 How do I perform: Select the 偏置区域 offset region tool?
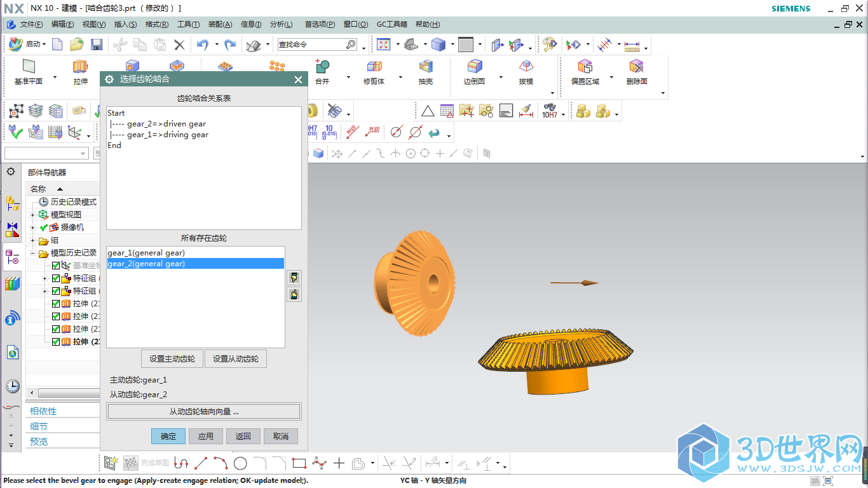(585, 72)
